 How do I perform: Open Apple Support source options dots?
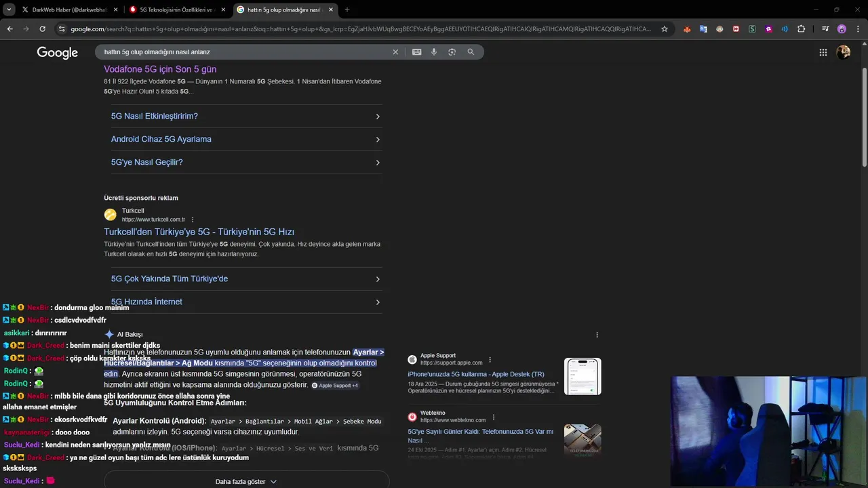coord(490,360)
